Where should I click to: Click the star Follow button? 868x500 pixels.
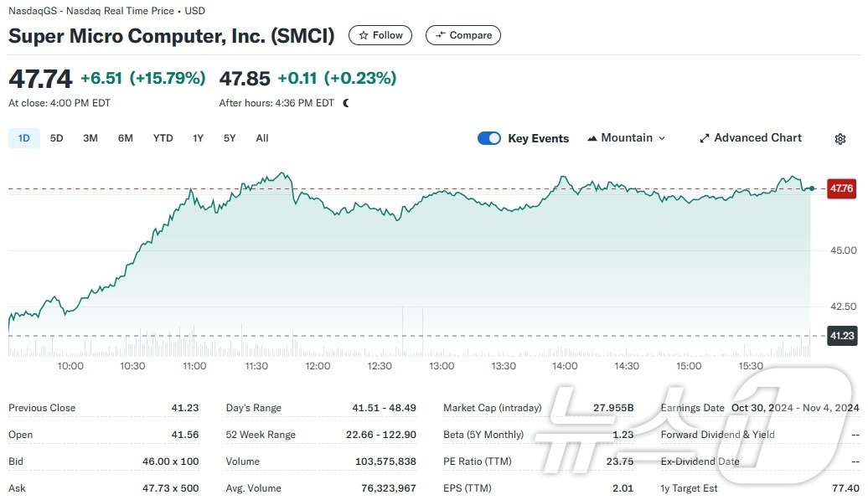pos(380,35)
